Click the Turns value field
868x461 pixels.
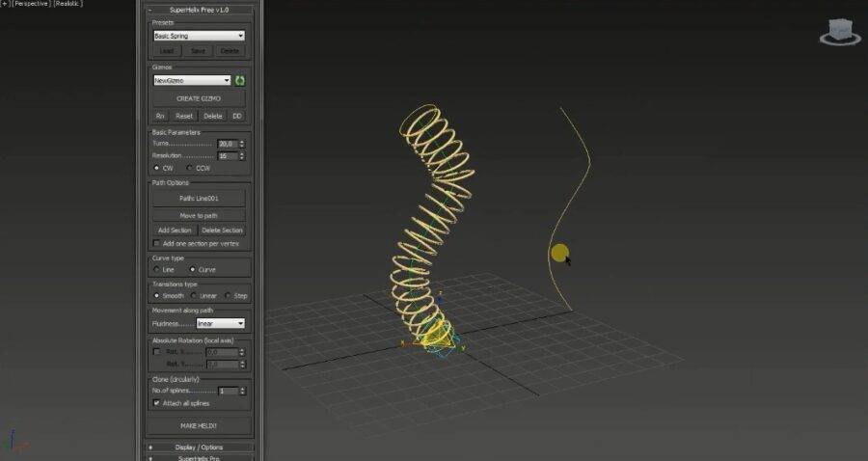(228, 144)
